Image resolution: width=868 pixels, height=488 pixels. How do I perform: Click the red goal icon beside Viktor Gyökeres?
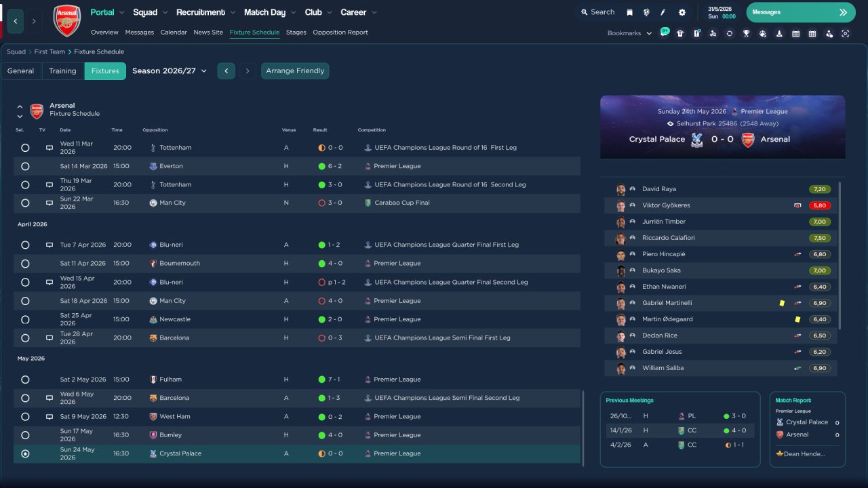(x=797, y=205)
